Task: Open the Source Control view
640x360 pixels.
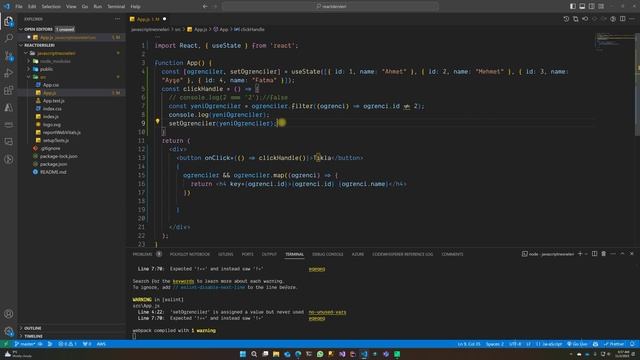Action: tap(9, 56)
